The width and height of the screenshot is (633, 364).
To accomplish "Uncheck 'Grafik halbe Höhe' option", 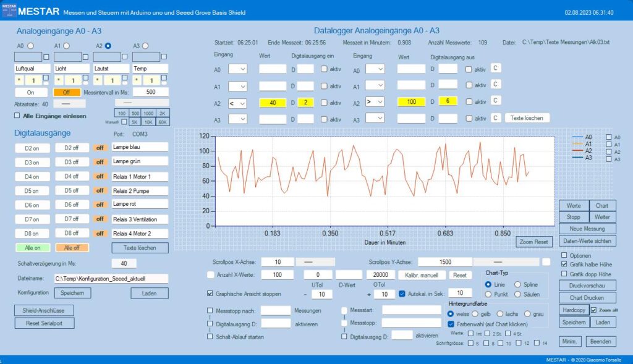I will point(564,264).
